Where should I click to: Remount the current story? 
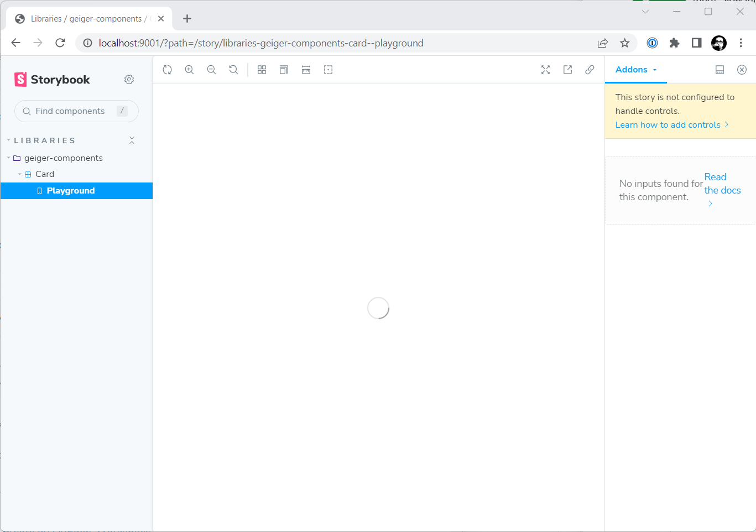click(167, 70)
